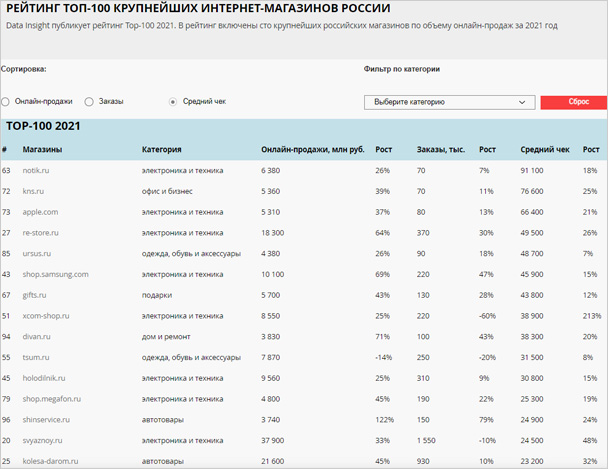Open the divan.ru store link
608x469 pixels.
[36, 337]
